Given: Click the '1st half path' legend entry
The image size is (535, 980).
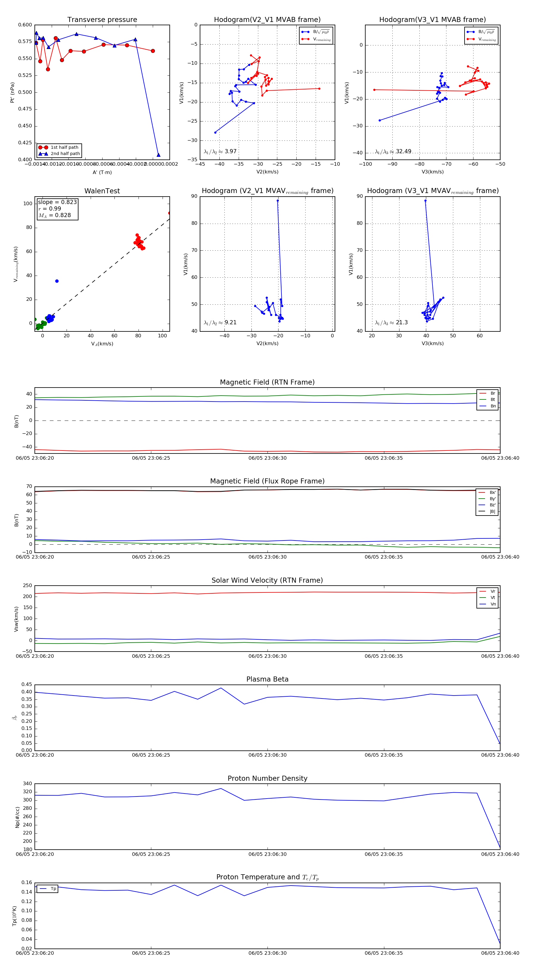Looking at the screenshot, I should (x=59, y=147).
